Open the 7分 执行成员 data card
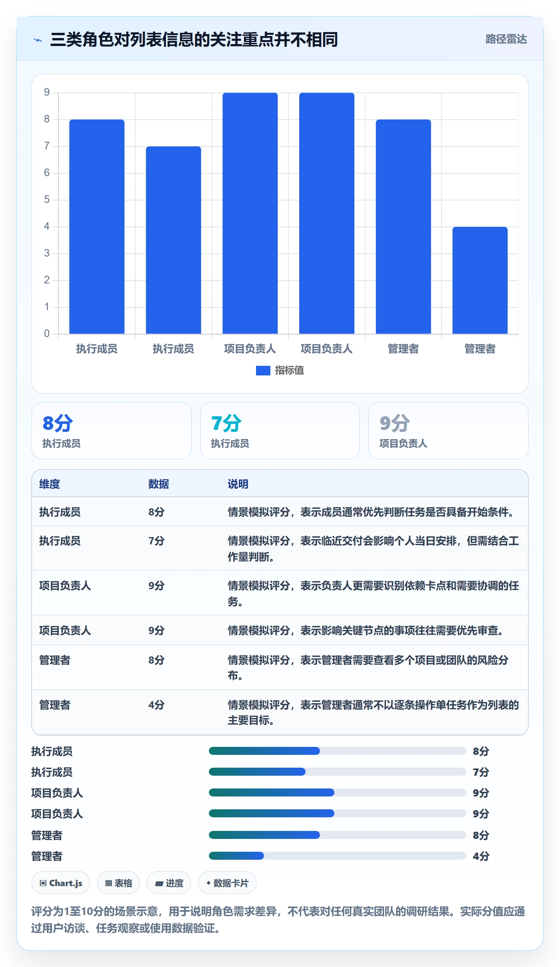 pos(280,431)
